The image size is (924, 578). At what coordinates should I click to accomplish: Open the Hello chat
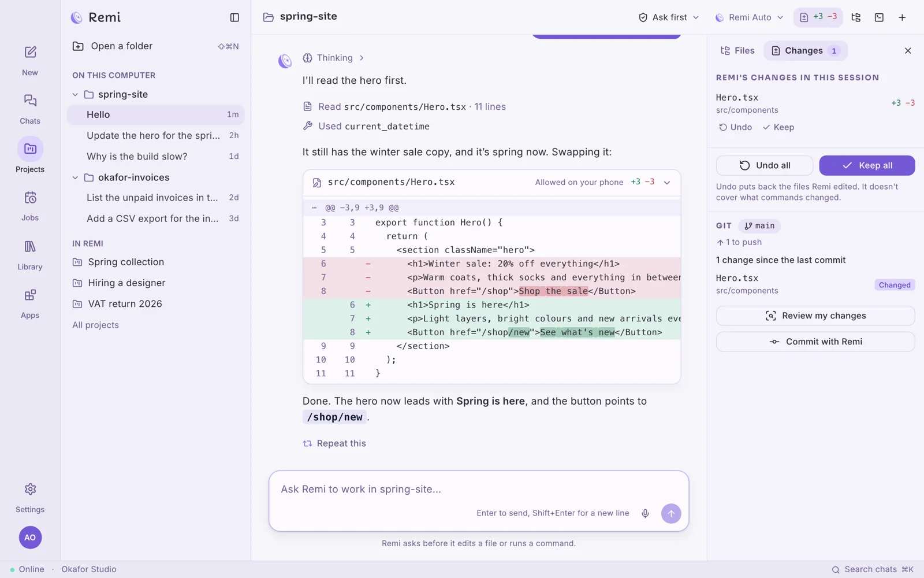[x=156, y=114]
